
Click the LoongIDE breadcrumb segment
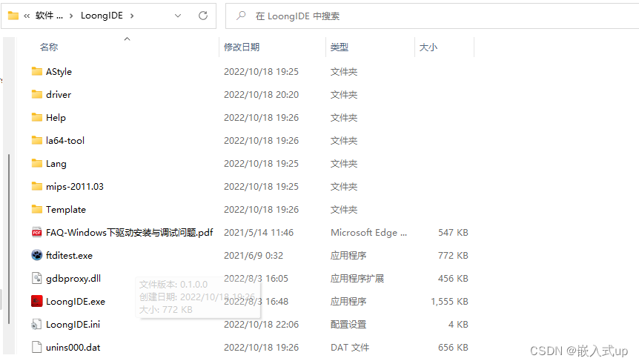point(102,16)
